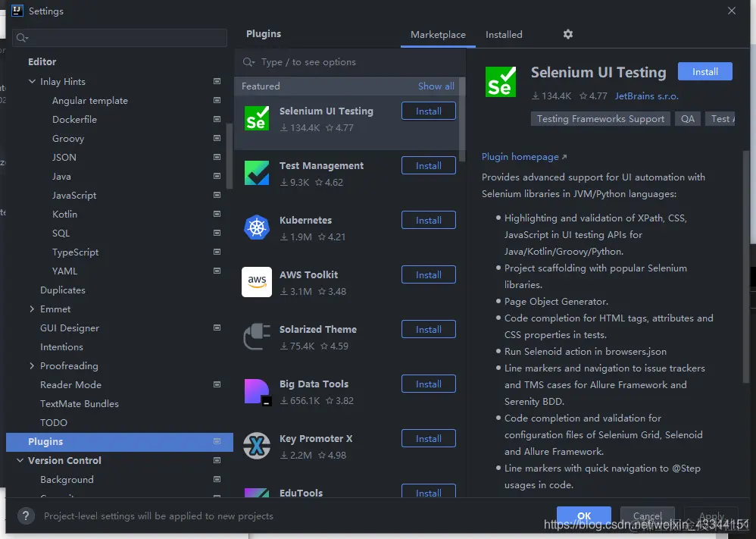This screenshot has width=756, height=539.
Task: Select Plugins in the settings tree
Action: pos(119,441)
